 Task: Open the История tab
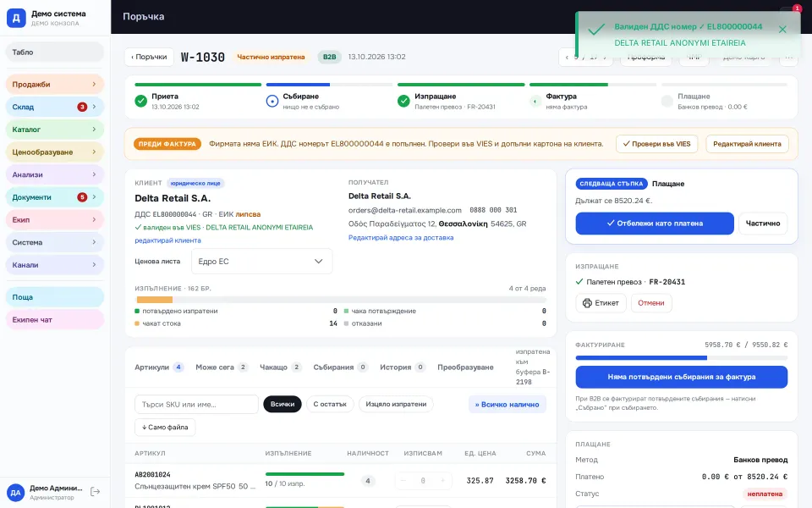pyautogui.click(x=403, y=367)
